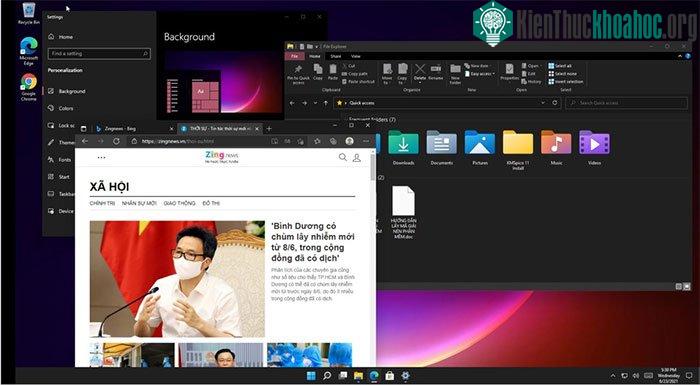Open the Move to dropdown in the Organize group
The image size is (700, 385).
click(387, 74)
